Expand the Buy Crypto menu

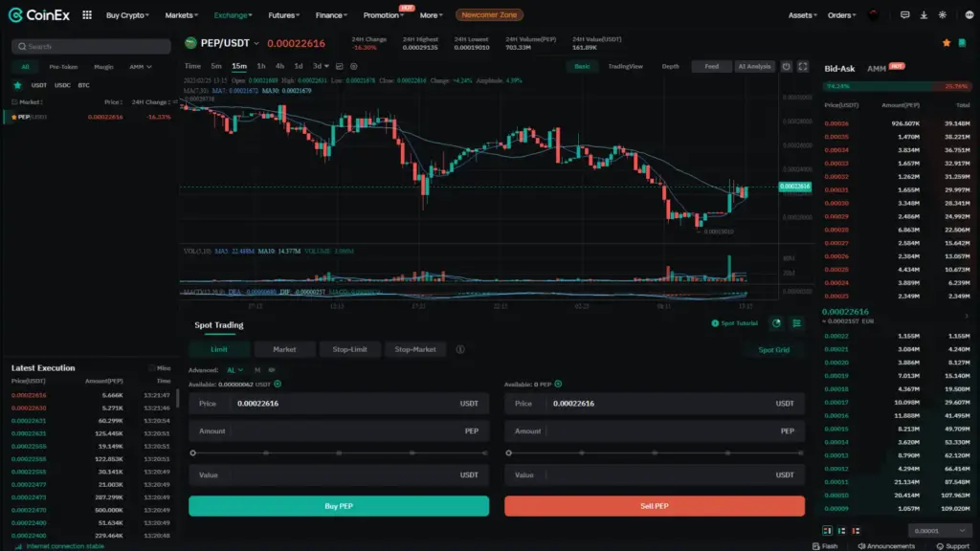(127, 15)
